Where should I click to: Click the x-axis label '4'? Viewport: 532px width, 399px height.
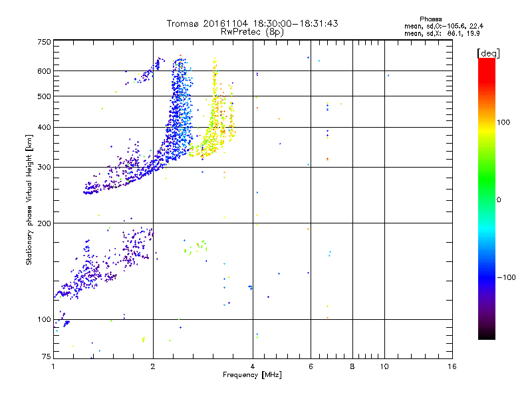253,366
